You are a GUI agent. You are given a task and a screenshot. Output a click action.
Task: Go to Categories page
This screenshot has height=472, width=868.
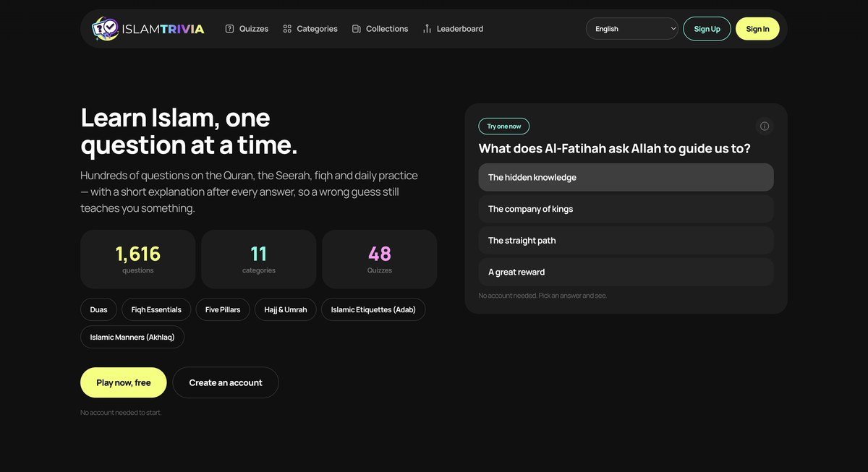(x=310, y=29)
